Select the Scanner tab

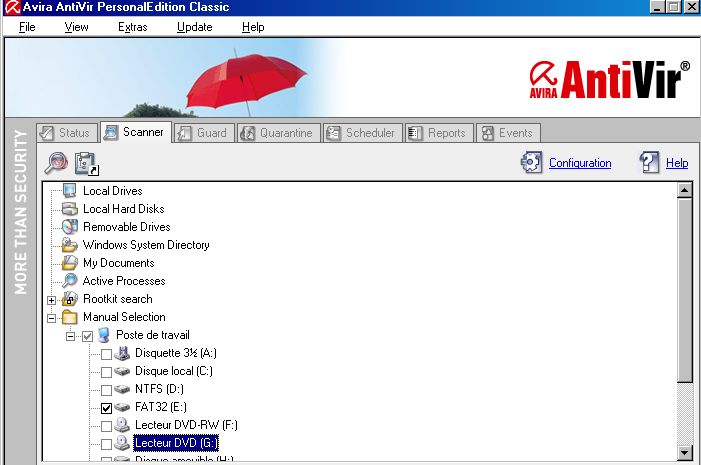coord(136,132)
